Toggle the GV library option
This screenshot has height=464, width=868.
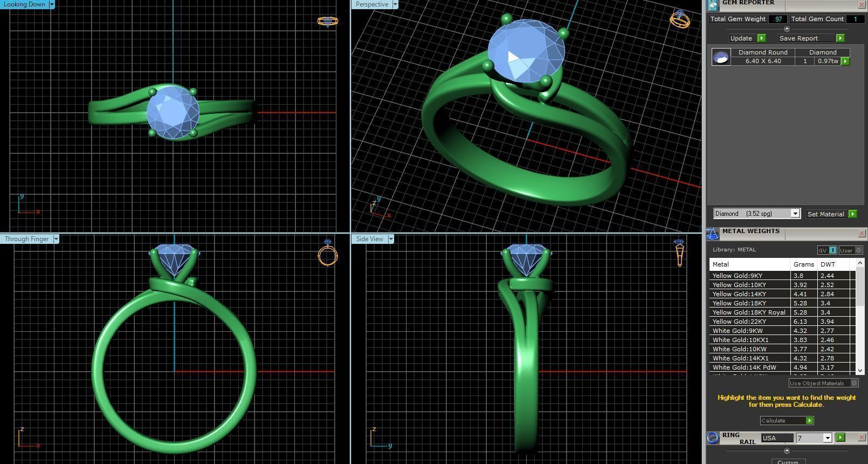coord(827,250)
